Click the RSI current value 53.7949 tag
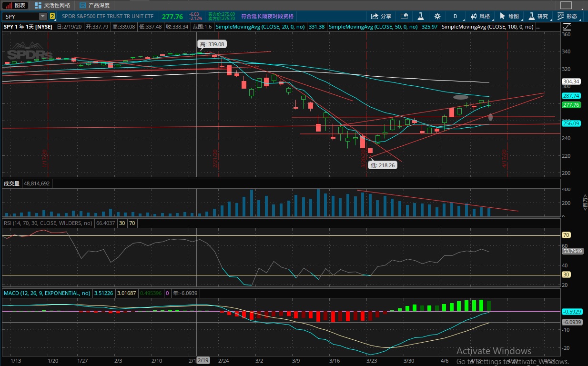The image size is (588, 366). (x=572, y=251)
